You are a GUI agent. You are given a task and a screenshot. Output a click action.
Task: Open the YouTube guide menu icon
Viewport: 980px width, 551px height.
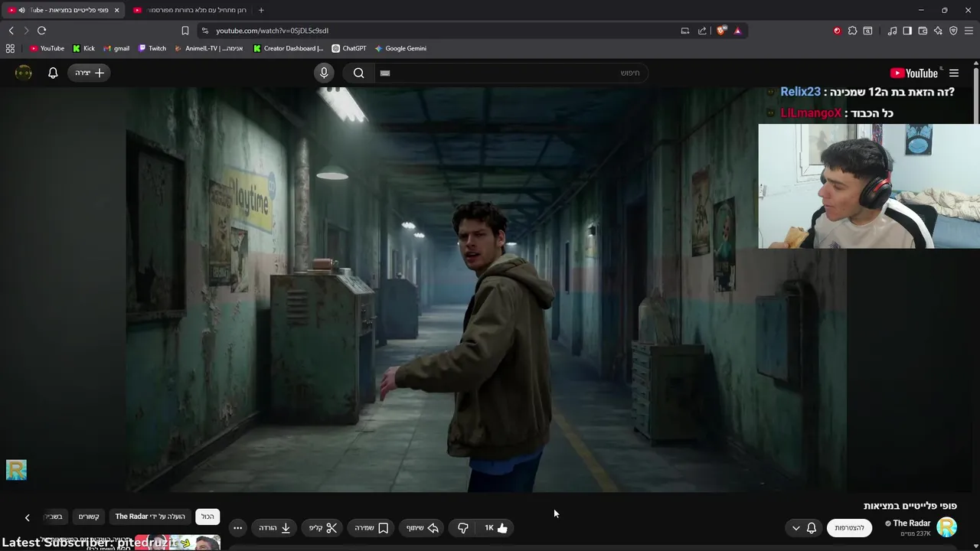(954, 73)
